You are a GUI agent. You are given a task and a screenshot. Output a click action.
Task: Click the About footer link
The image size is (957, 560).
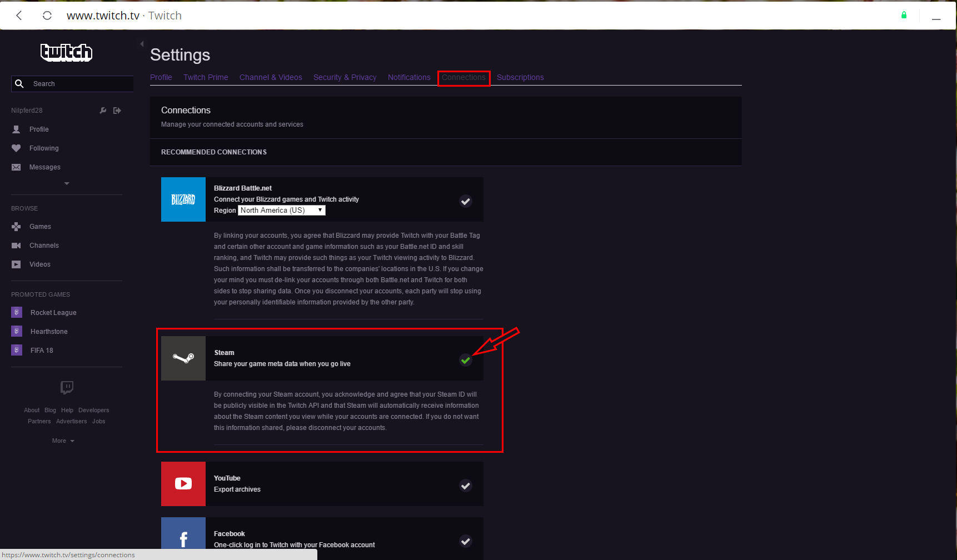(32, 411)
